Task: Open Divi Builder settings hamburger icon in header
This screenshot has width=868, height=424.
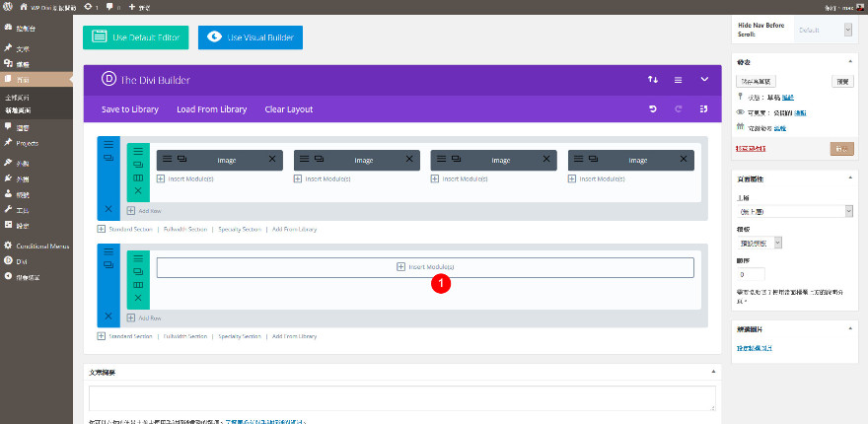Action: pos(678,80)
